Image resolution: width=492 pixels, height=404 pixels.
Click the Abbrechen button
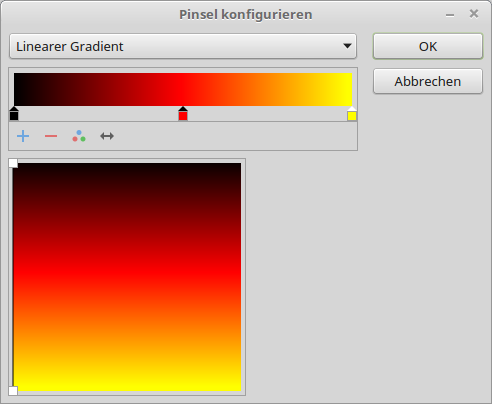428,81
